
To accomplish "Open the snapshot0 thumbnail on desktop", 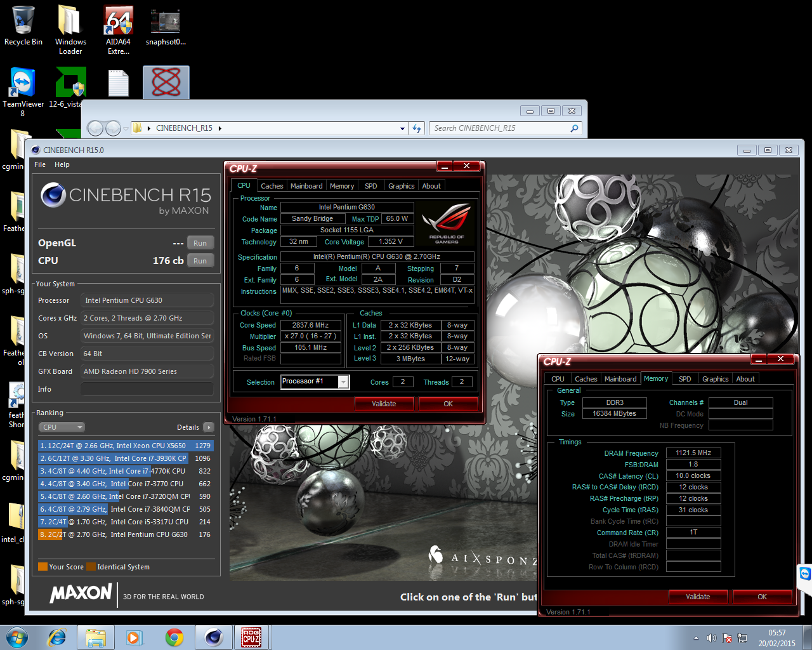I will (166, 25).
